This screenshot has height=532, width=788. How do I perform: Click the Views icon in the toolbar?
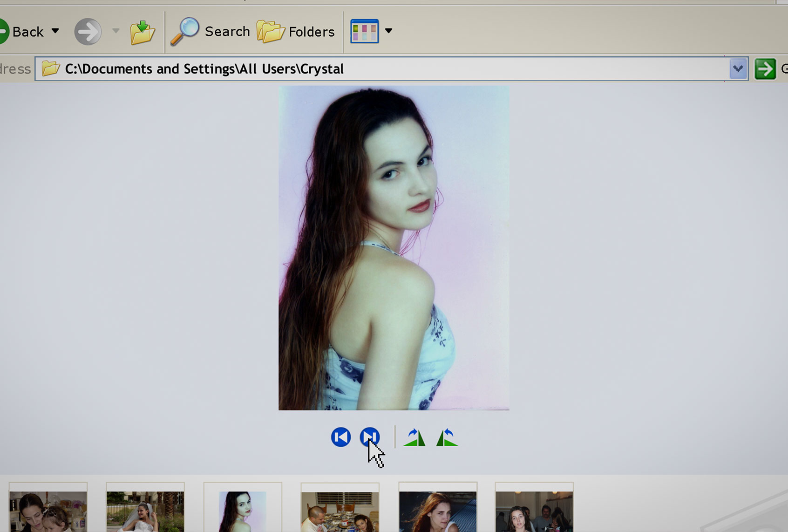click(364, 31)
